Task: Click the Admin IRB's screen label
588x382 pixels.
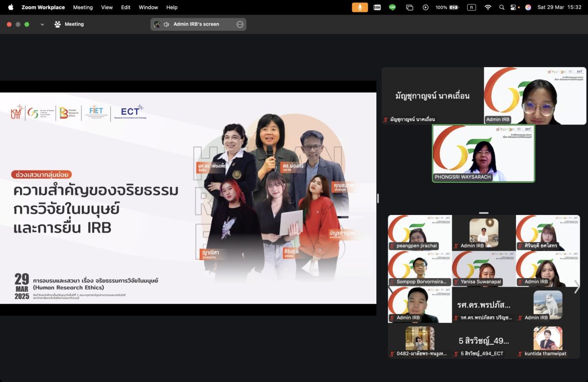Action: pos(196,24)
